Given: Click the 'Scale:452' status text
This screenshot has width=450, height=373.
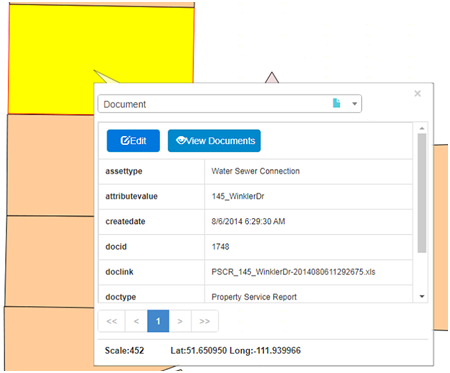Looking at the screenshot, I should pos(124,351).
